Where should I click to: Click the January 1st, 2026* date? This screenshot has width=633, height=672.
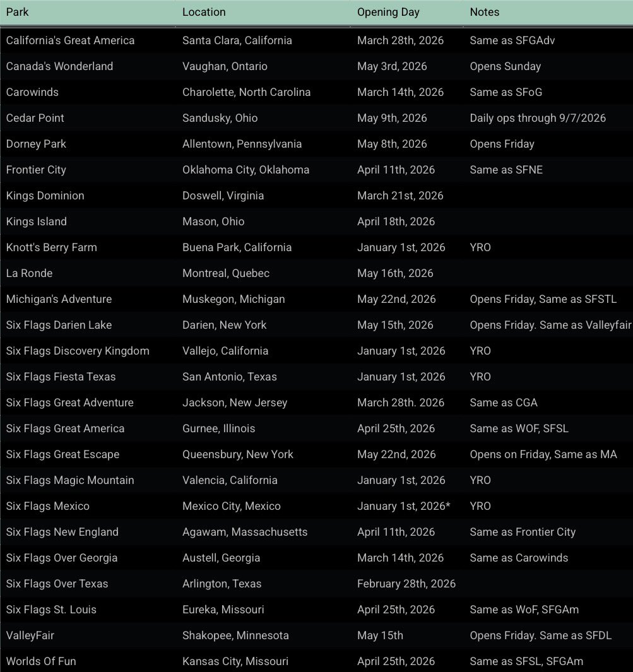click(x=404, y=505)
